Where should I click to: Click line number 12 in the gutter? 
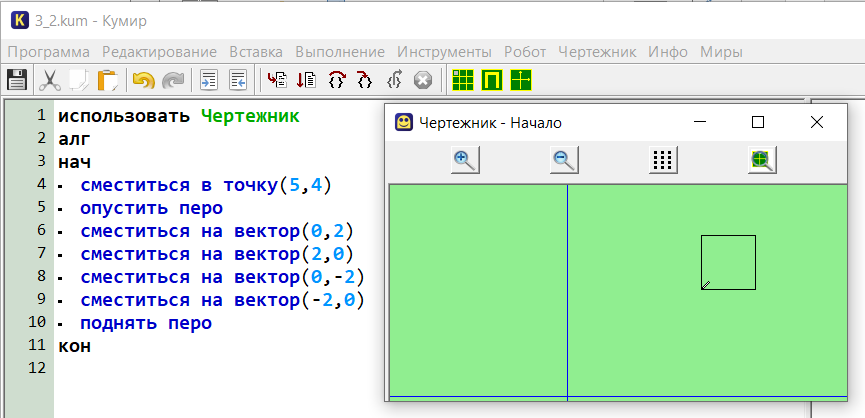click(36, 368)
